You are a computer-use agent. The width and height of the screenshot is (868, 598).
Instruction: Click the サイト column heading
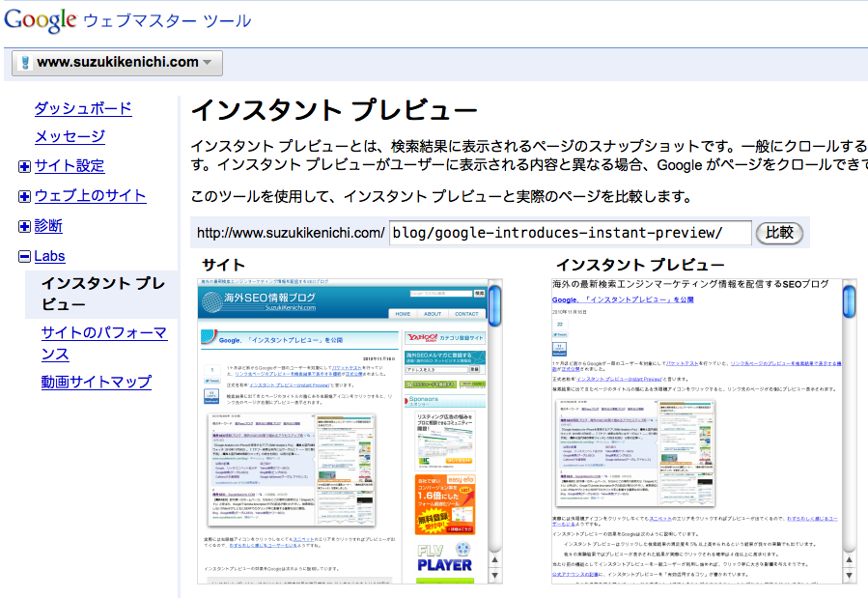[x=223, y=265]
